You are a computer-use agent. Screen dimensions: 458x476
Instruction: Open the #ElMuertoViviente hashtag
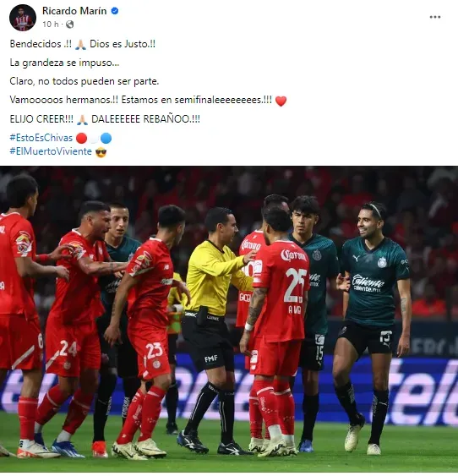51,151
